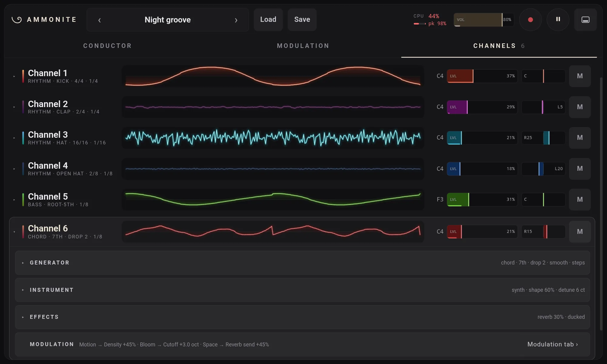This screenshot has height=364, width=607.
Task: Expand the Instrument section
Action: tap(302, 290)
